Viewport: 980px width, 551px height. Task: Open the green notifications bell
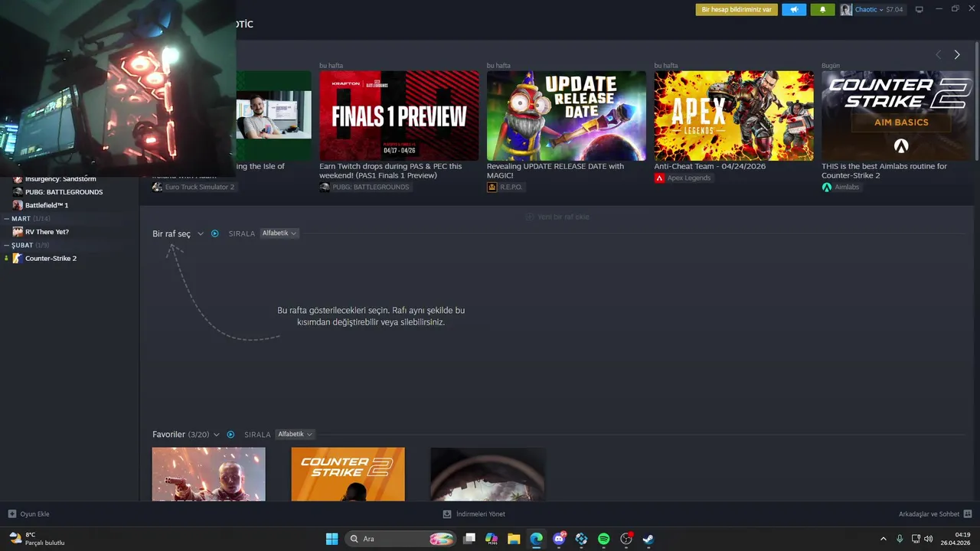click(822, 10)
